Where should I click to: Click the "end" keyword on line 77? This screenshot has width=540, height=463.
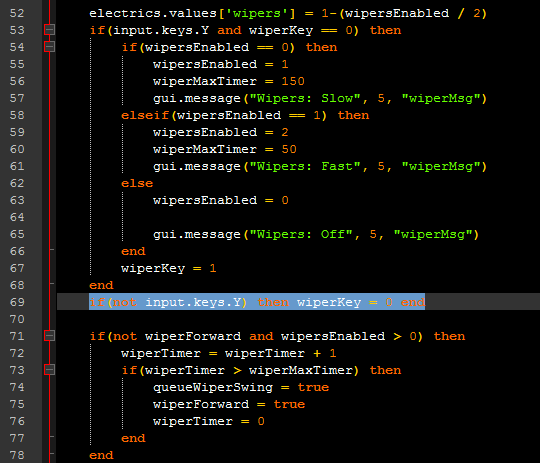pos(133,439)
